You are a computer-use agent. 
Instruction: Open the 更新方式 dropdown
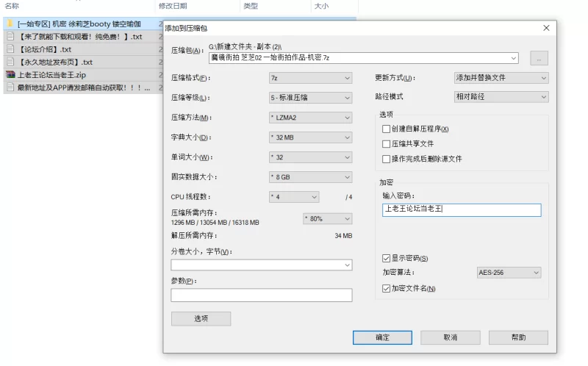[501, 78]
